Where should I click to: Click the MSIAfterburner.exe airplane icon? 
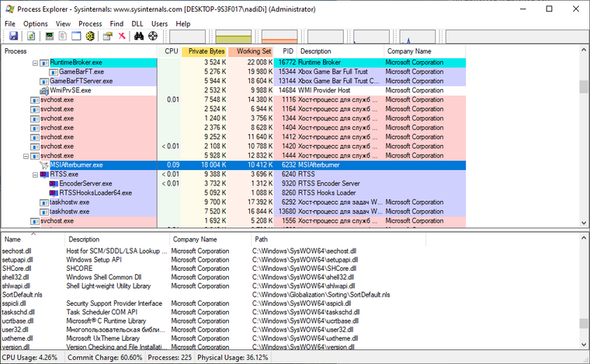pyautogui.click(x=44, y=165)
